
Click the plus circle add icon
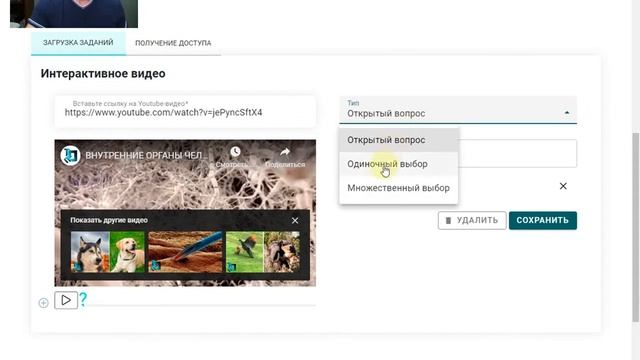coord(43,303)
